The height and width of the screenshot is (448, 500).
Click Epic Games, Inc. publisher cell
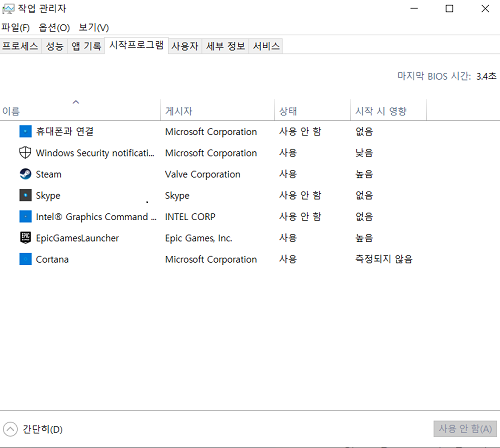tap(199, 238)
